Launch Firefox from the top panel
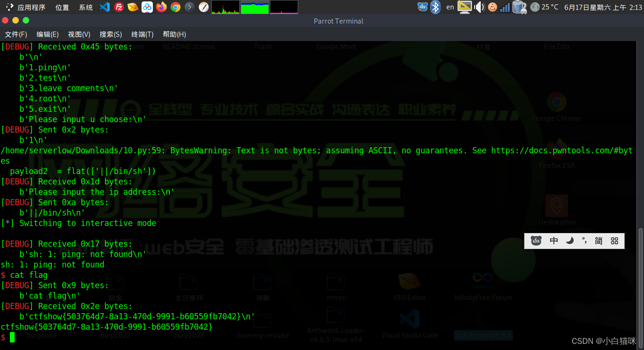 (161, 7)
